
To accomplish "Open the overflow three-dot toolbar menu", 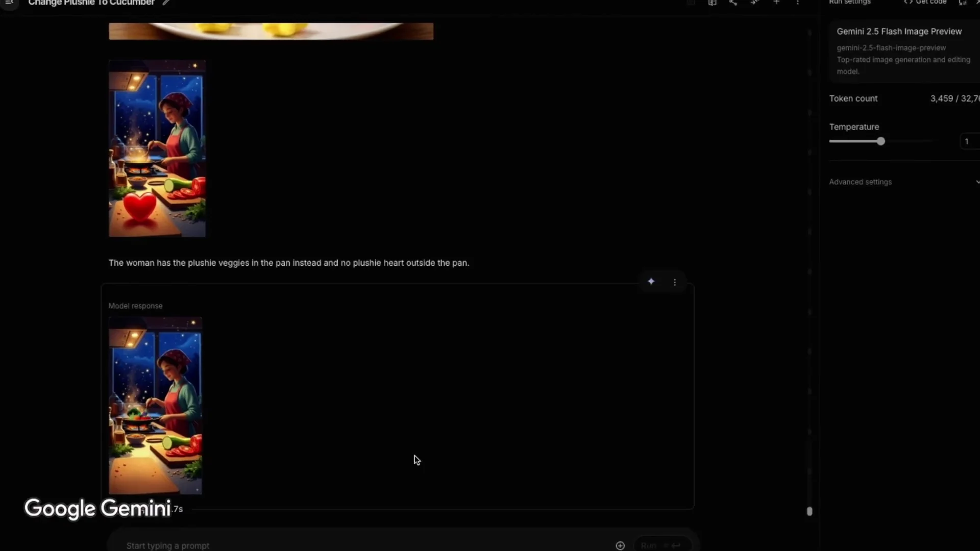I will pos(797,3).
